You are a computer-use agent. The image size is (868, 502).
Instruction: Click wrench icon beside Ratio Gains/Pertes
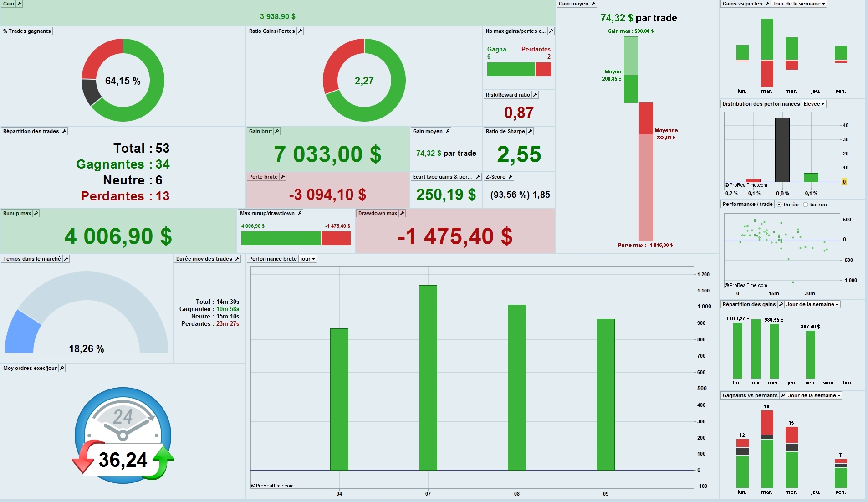pyautogui.click(x=300, y=31)
